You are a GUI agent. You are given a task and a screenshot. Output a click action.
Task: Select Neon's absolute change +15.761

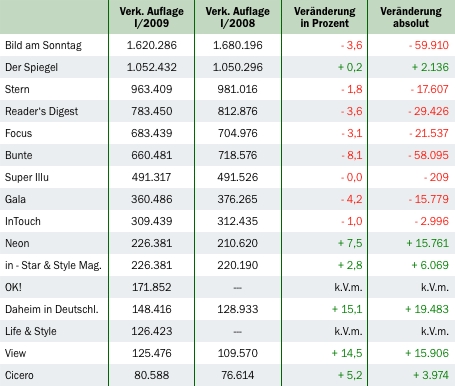pos(428,243)
